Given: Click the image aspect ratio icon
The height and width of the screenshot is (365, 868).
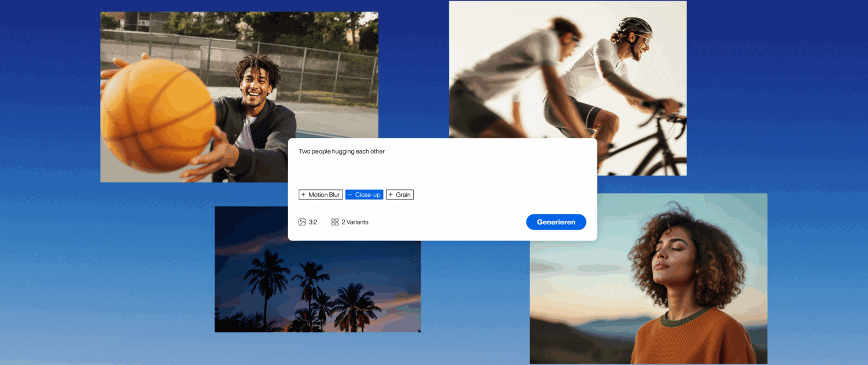Looking at the screenshot, I should coord(302,222).
